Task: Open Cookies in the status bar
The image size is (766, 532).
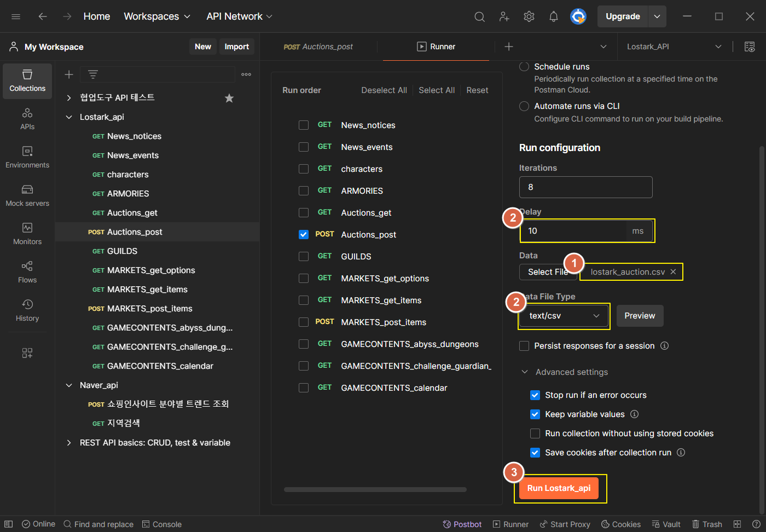Action: 621,524
